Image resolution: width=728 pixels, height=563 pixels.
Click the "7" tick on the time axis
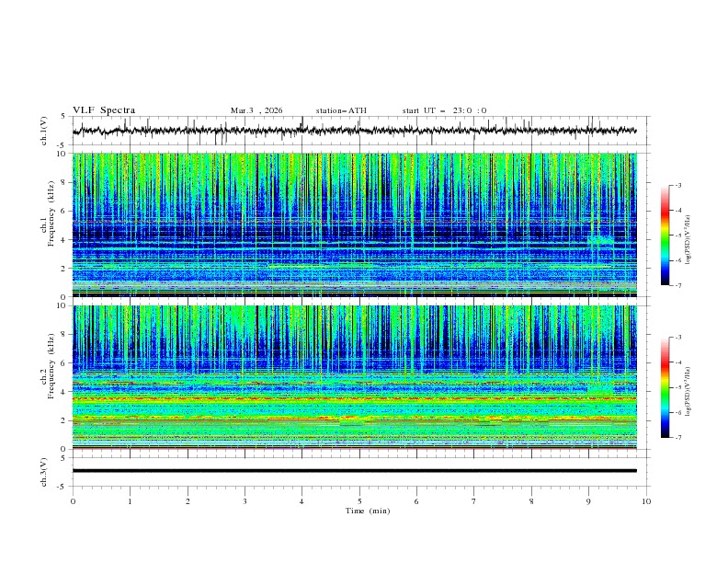point(474,501)
